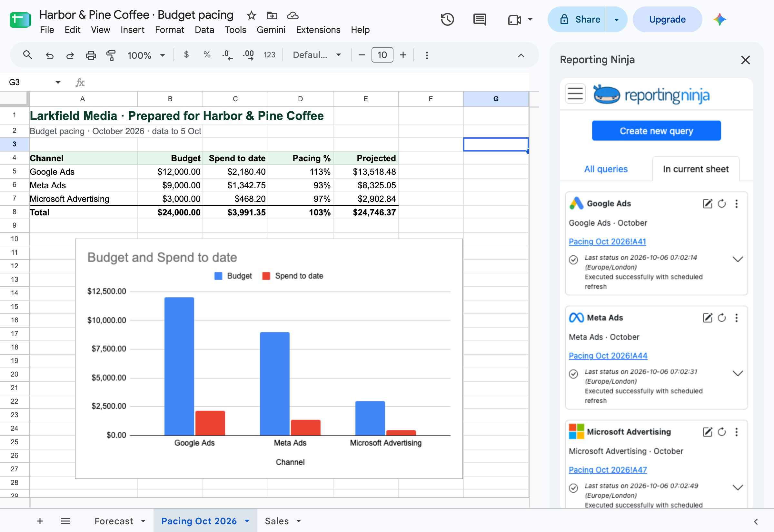Open the comments icon
Image resolution: width=774 pixels, height=532 pixels.
click(479, 19)
